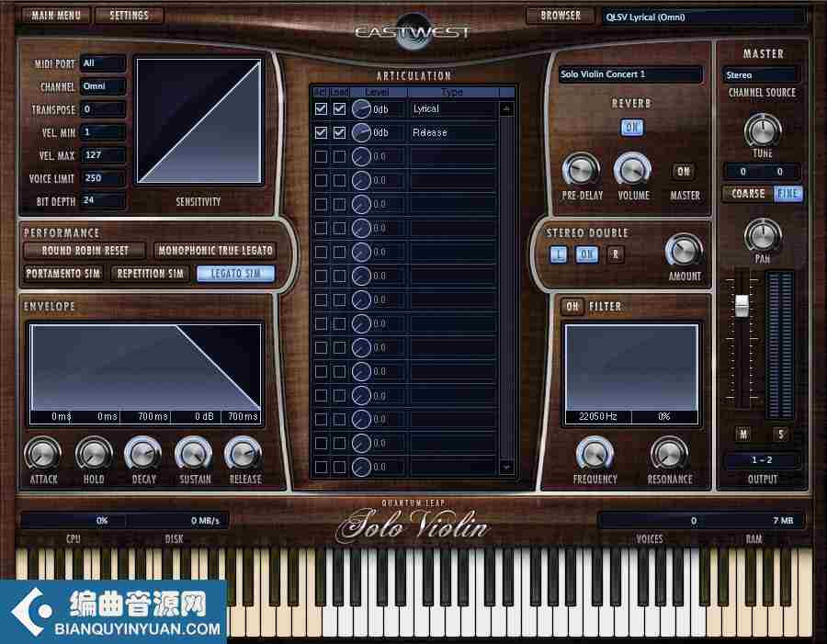
Task: Select the Release articulation type text
Action: click(430, 133)
